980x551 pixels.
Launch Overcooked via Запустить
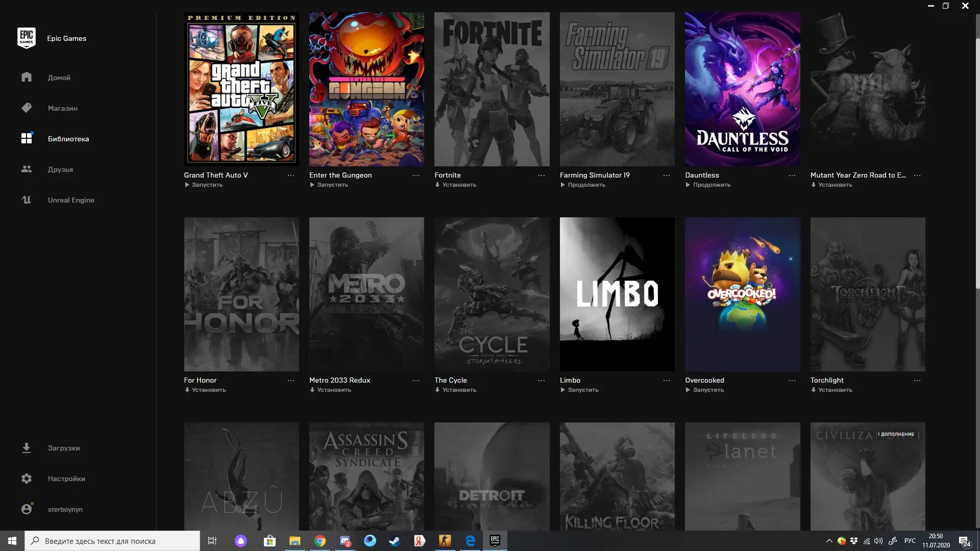coord(704,390)
